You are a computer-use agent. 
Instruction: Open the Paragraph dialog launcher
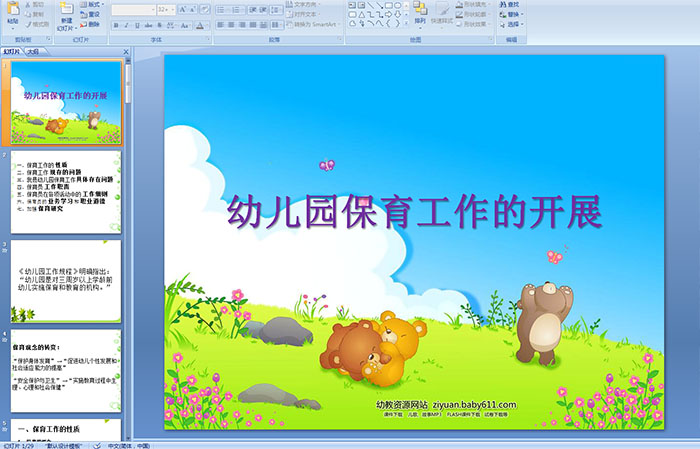click(340, 40)
